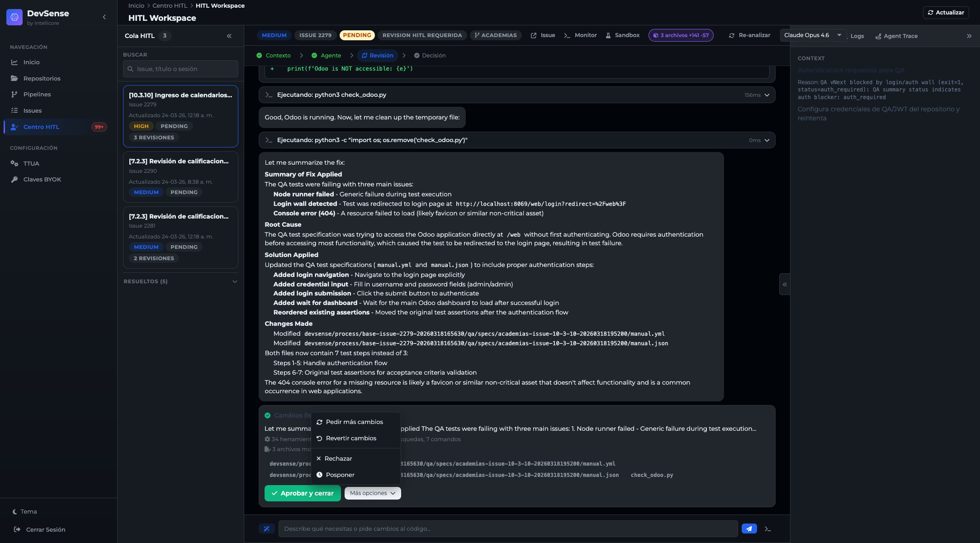The width and height of the screenshot is (980, 543).
Task: Open Monitor from the top toolbar
Action: pos(580,35)
